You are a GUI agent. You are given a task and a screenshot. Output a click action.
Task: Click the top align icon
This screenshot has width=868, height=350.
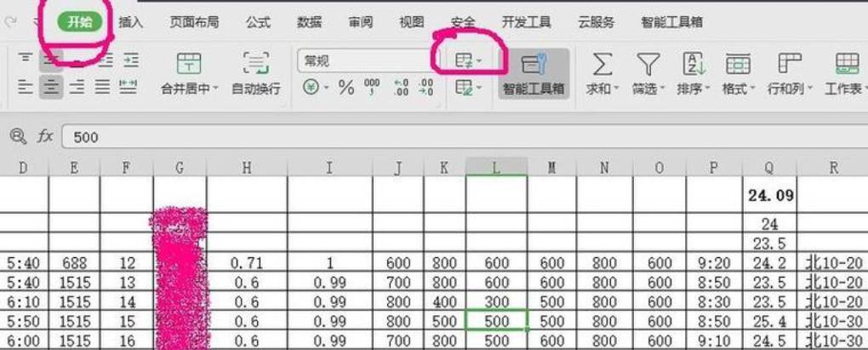25,60
